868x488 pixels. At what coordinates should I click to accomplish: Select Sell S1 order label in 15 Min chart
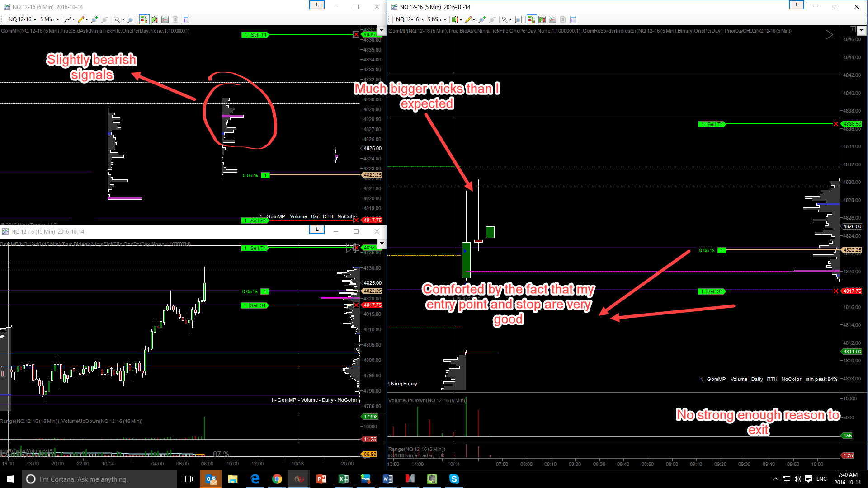point(255,305)
